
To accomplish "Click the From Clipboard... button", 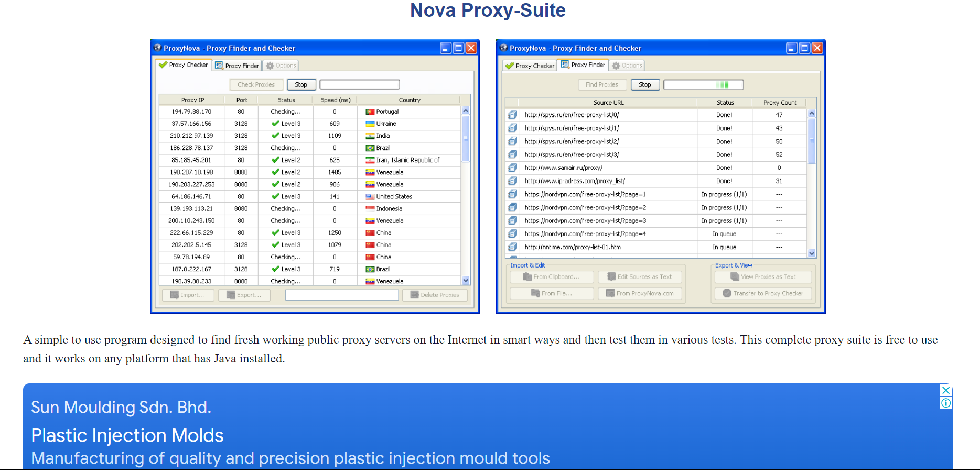I will 552,277.
